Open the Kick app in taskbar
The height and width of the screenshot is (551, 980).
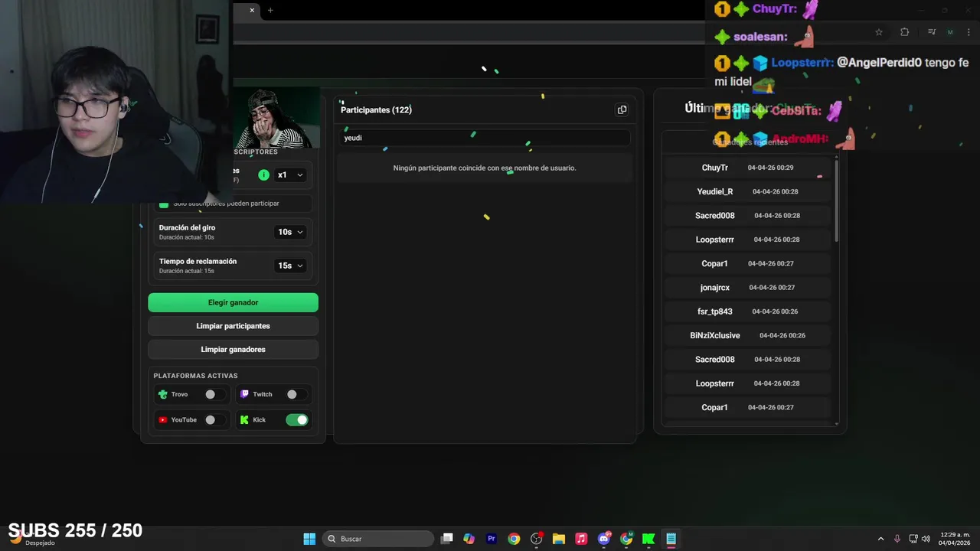[648, 539]
